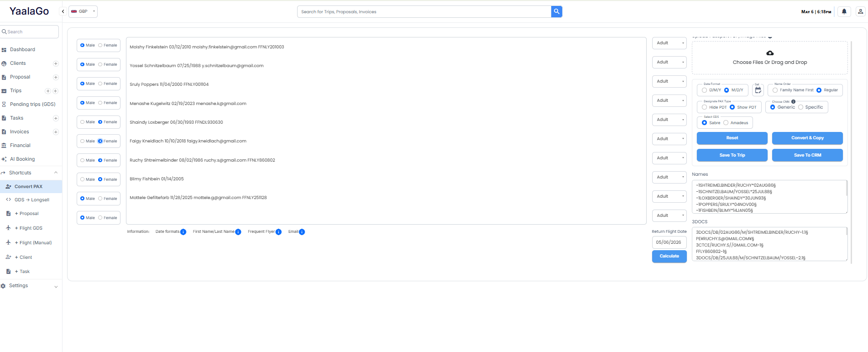
Task: Open Adult dropdown for Blimy Fishbein row
Action: tap(669, 177)
